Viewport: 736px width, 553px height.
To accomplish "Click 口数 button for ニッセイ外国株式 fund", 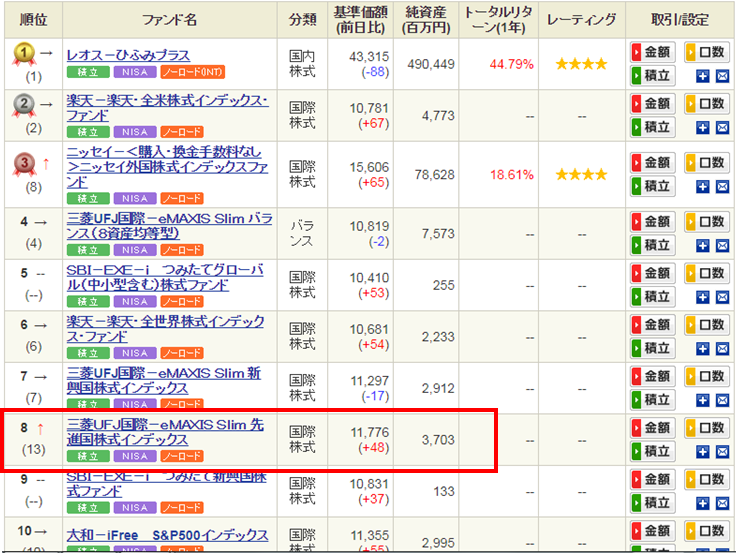I will click(x=707, y=163).
